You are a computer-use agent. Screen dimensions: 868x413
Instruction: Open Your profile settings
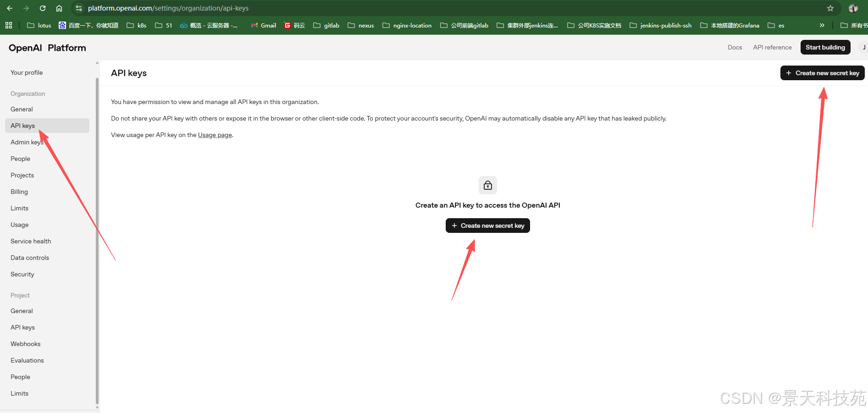(27, 72)
